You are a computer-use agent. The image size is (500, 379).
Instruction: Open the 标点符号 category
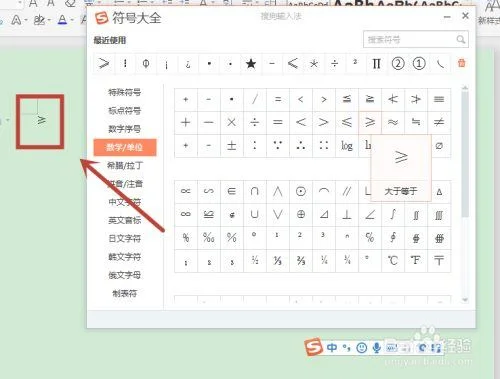(x=125, y=110)
